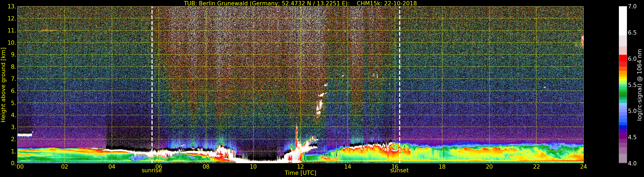
Task: Select the '11.' height axis tick label
Action: pyautogui.click(x=12, y=31)
